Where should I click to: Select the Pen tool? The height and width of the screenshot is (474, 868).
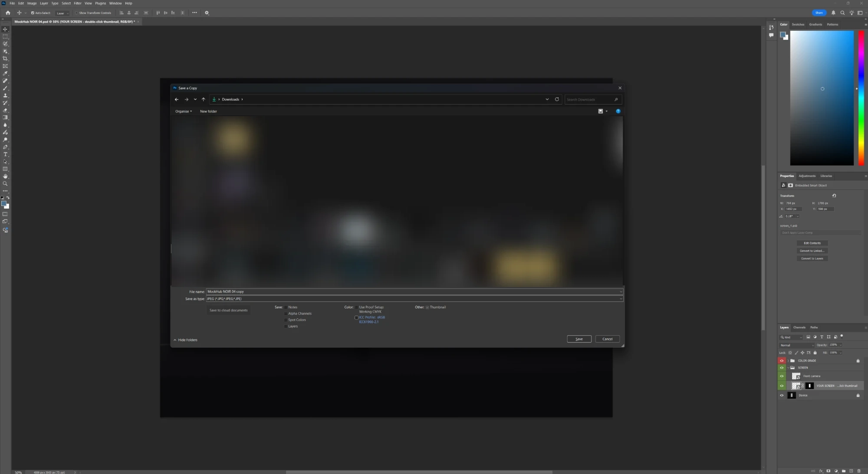point(5,147)
